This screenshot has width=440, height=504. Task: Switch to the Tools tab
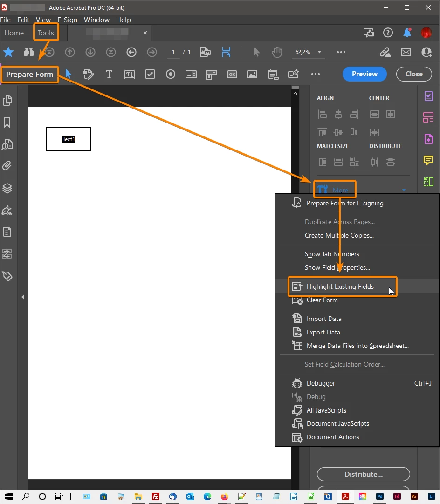tap(46, 33)
